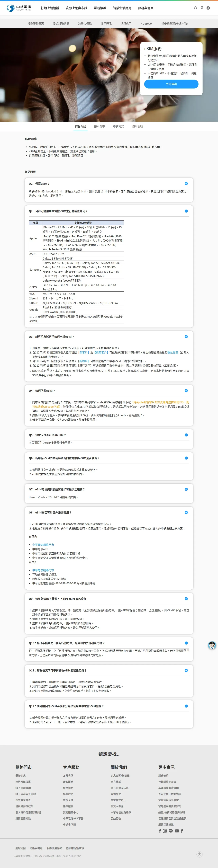
Task: Switch to 基本費率 tab
Action: click(x=99, y=126)
